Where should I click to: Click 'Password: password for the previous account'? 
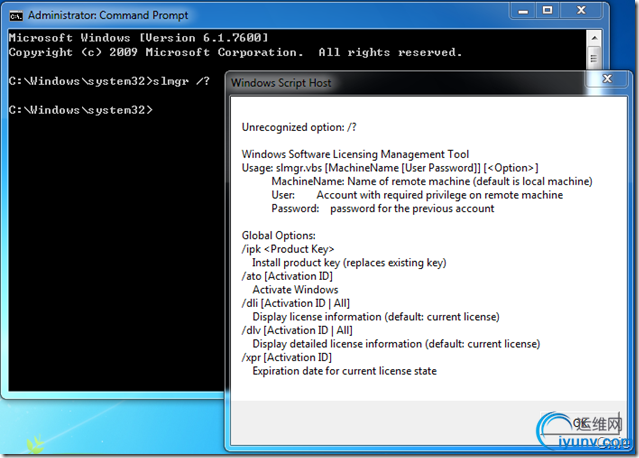pos(383,208)
